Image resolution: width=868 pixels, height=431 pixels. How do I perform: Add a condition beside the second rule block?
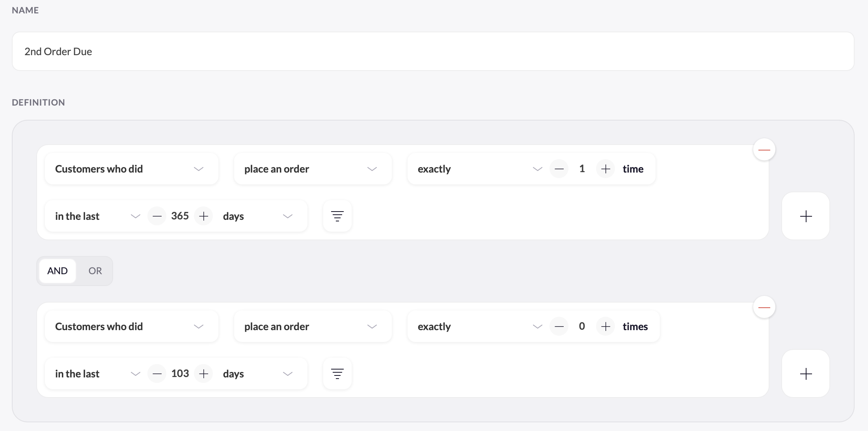click(806, 373)
